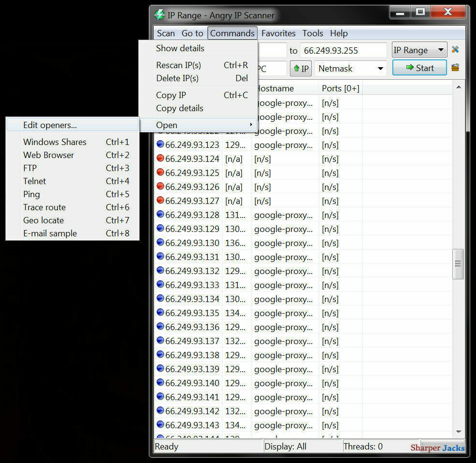Click the Commands menu
The image size is (476, 463).
pos(232,33)
